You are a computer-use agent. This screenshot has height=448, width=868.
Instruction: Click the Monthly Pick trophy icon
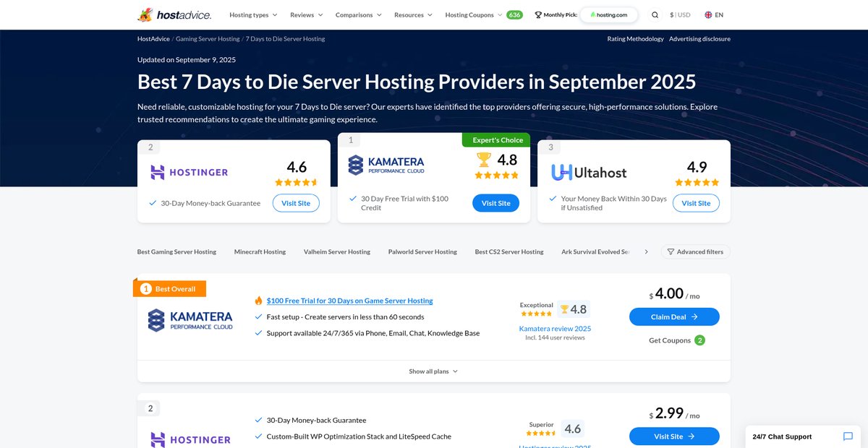[x=538, y=14]
